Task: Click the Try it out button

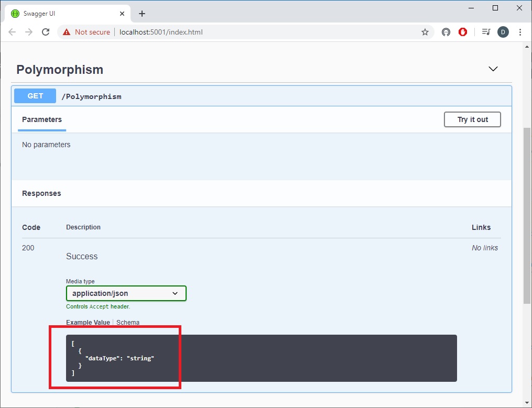Action: 472,119
